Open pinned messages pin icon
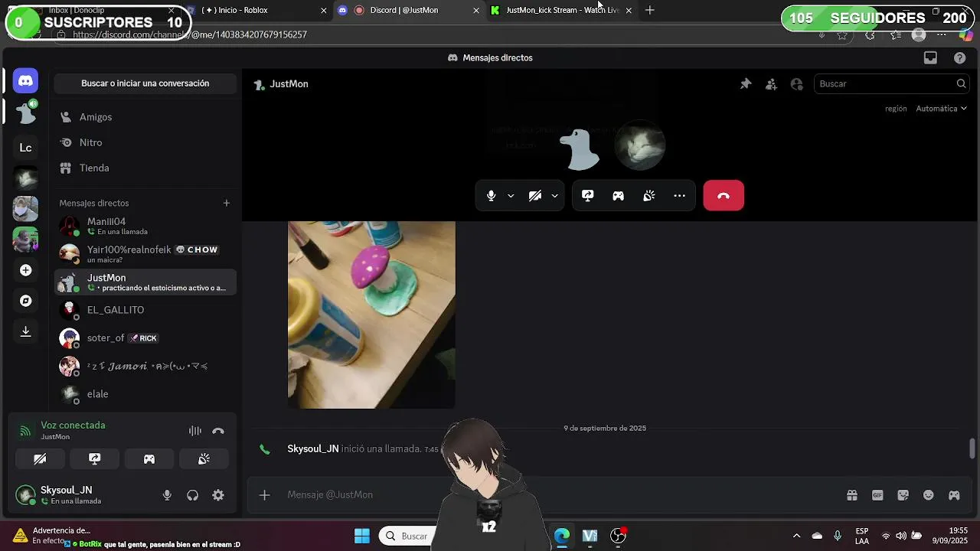This screenshot has width=980, height=551. 746,84
